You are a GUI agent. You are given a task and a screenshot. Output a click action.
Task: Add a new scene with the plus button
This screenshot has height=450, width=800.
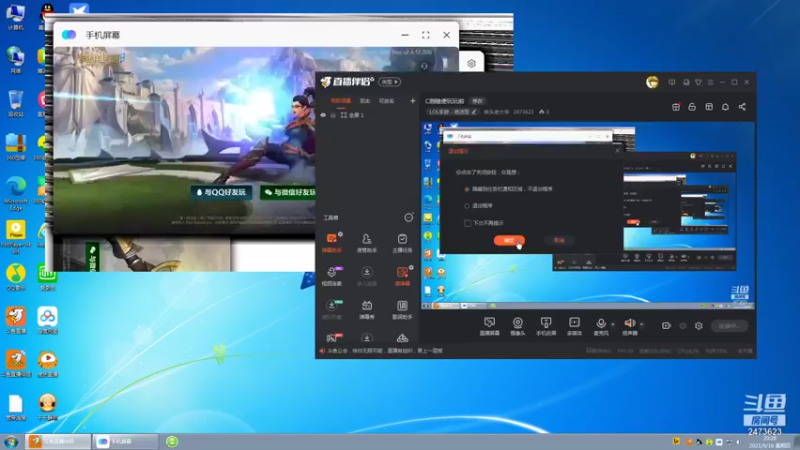(412, 101)
